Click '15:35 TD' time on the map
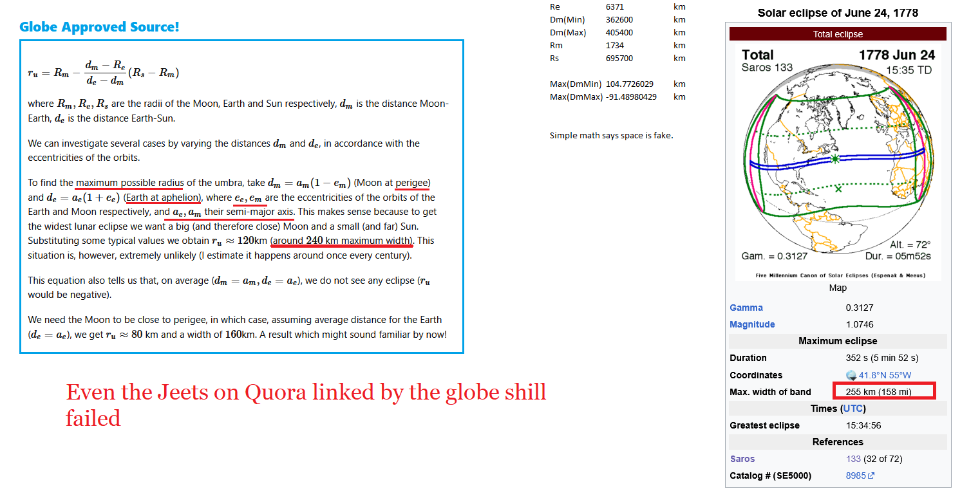Screen dimensions: 980x498 click(x=909, y=70)
